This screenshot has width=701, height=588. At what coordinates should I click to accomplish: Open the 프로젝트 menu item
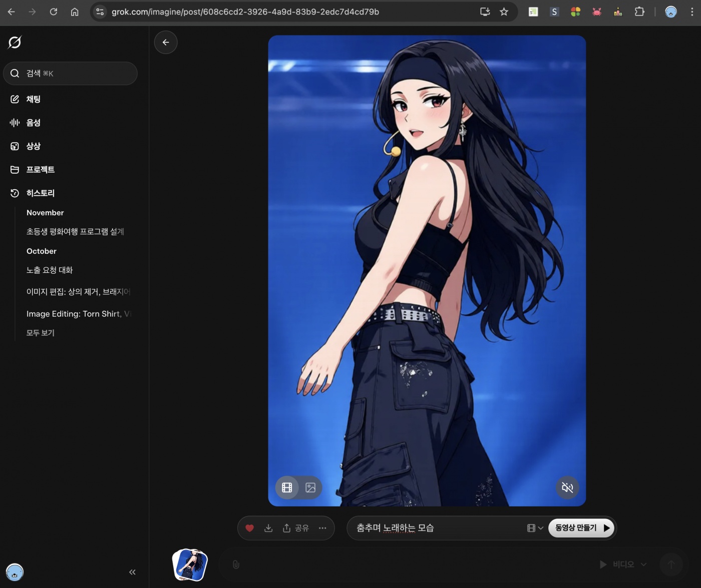[x=40, y=170]
